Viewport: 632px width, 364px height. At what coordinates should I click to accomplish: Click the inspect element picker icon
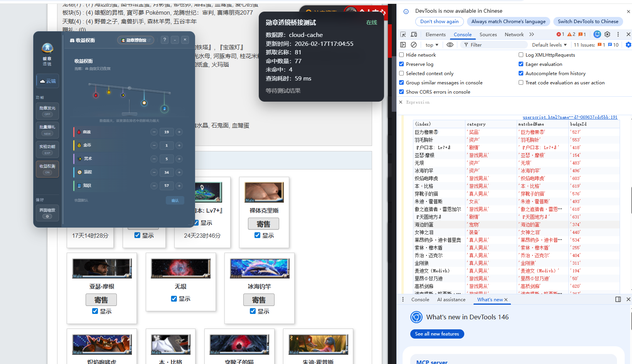[x=403, y=34]
